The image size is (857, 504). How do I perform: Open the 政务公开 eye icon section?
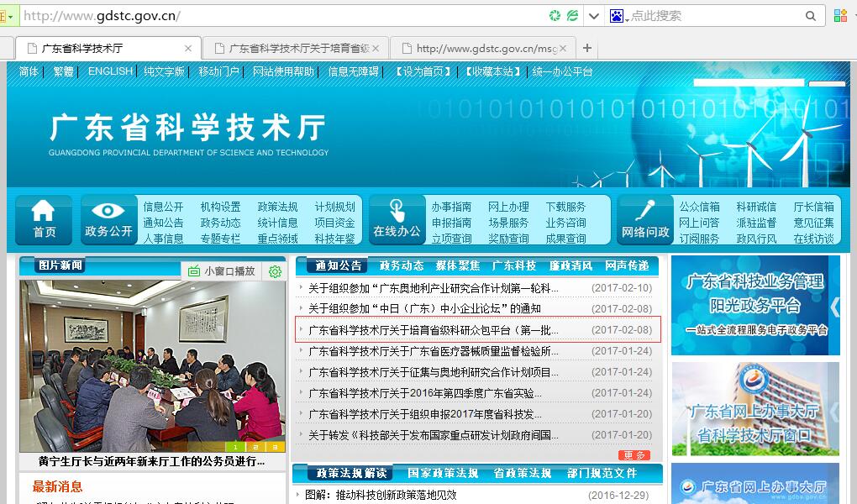(108, 219)
